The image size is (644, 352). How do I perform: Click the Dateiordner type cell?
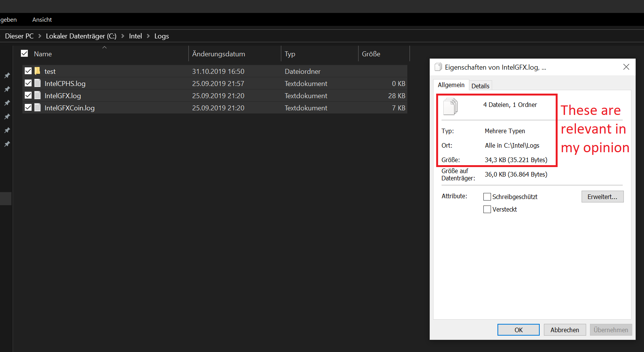[x=303, y=71]
